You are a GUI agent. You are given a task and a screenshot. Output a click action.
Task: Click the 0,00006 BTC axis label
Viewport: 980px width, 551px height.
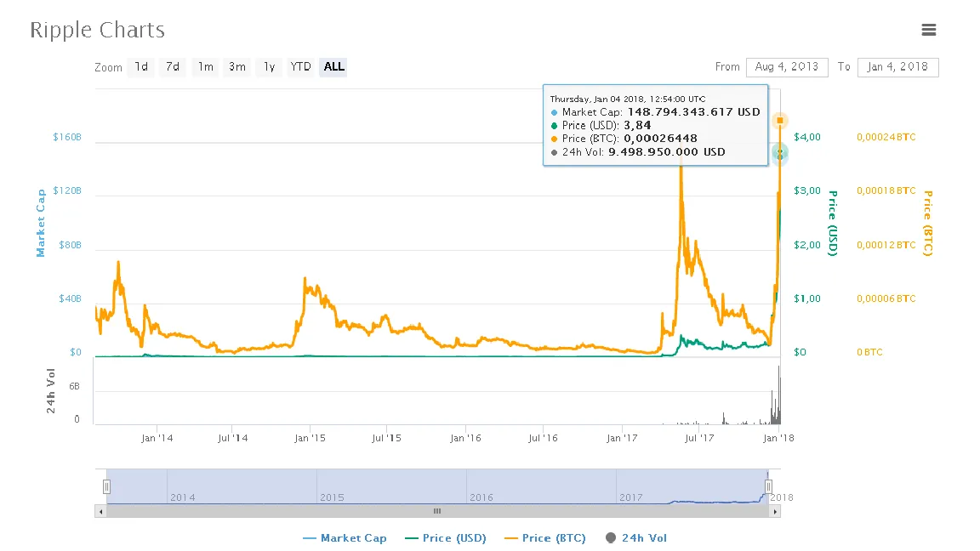point(886,298)
